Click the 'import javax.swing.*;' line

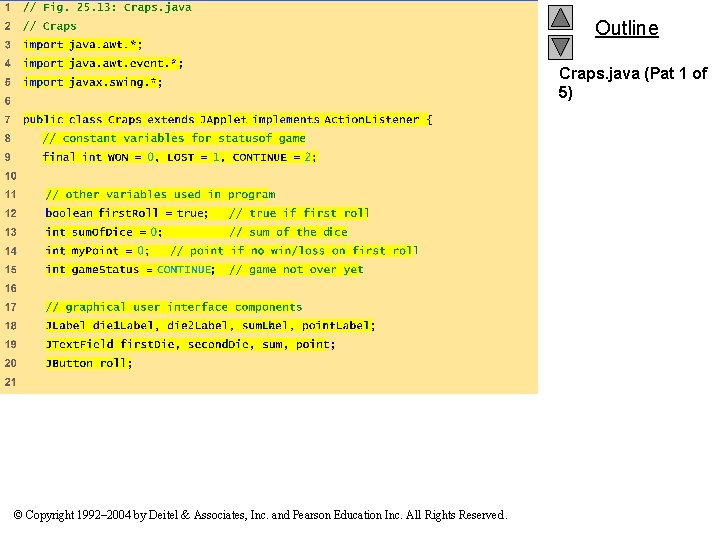[x=92, y=82]
